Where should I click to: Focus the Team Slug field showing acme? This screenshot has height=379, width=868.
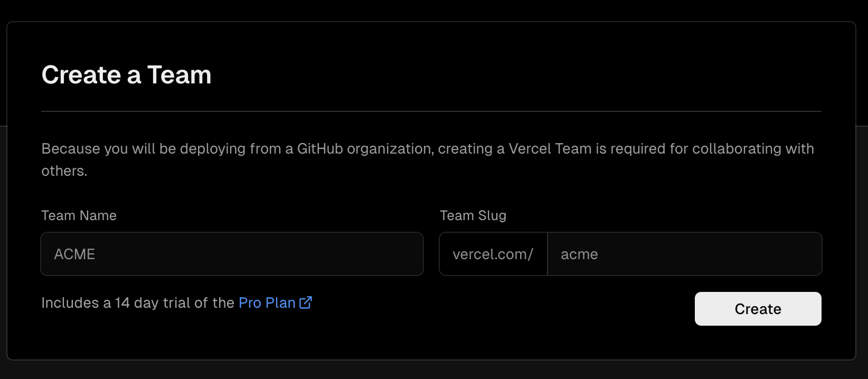(x=684, y=254)
